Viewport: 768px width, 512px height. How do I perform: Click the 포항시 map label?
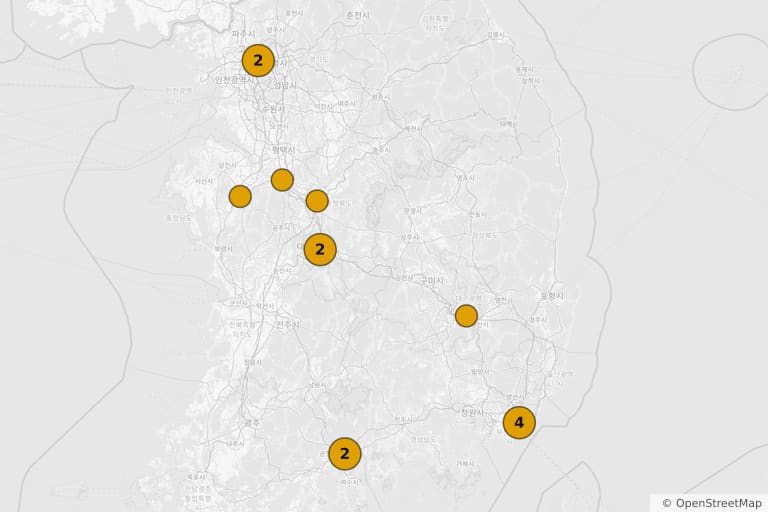[552, 296]
